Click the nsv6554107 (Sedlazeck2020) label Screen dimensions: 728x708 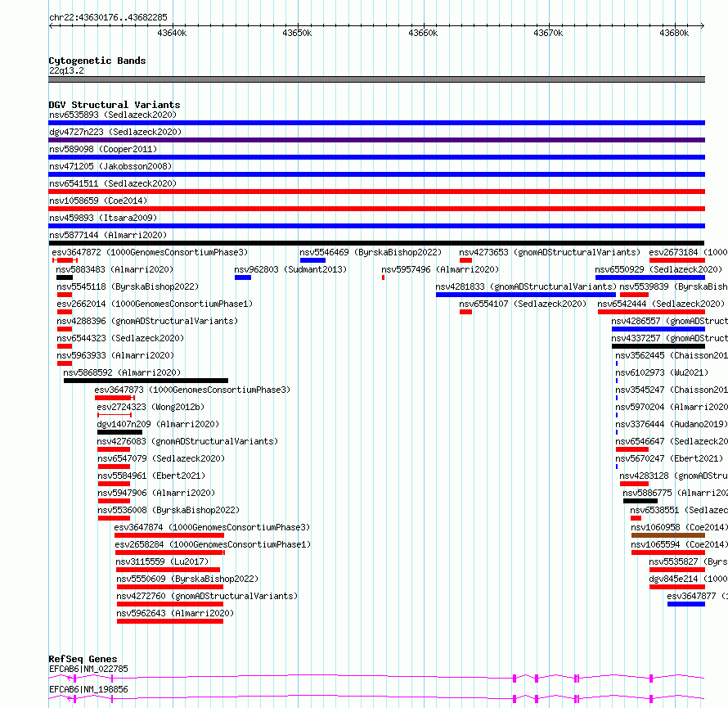coord(523,304)
